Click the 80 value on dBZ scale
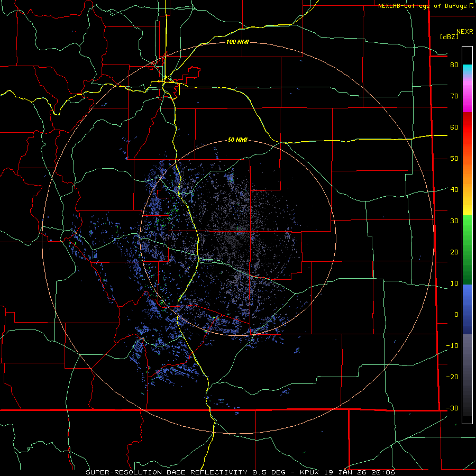Image resolution: width=476 pixels, height=476 pixels. pos(454,65)
